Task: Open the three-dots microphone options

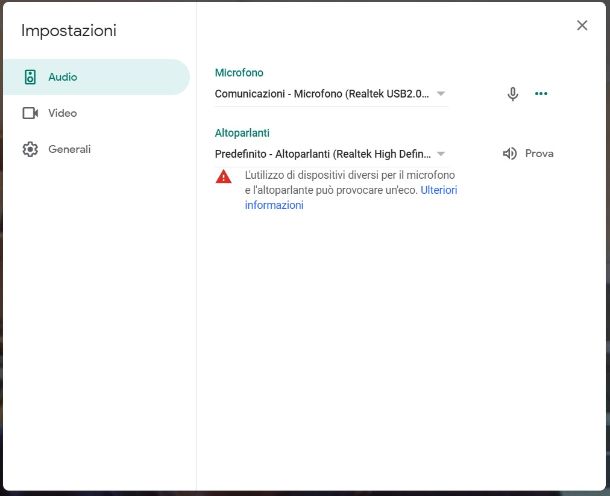Action: click(x=541, y=93)
